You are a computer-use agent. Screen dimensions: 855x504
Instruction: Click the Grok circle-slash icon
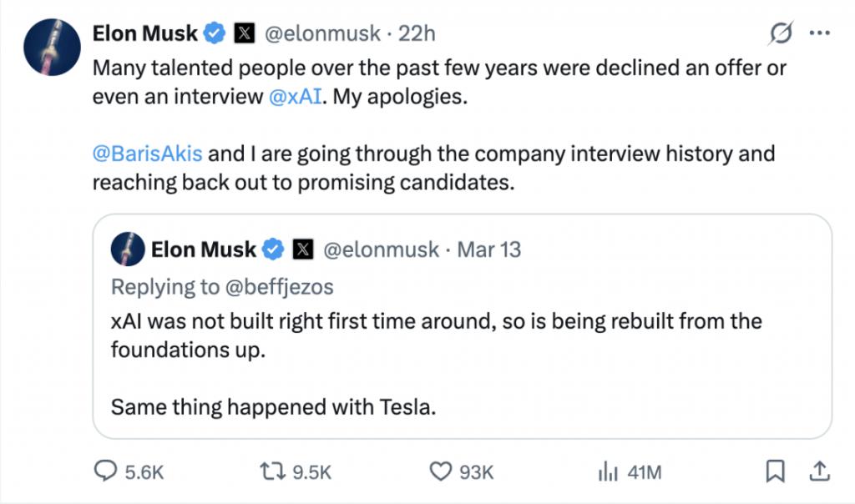pos(781,34)
